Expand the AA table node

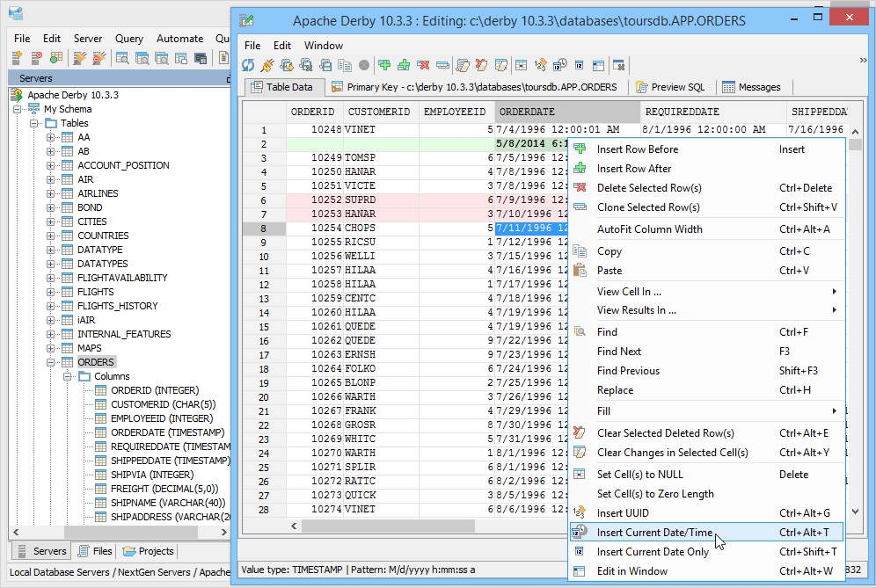point(50,137)
